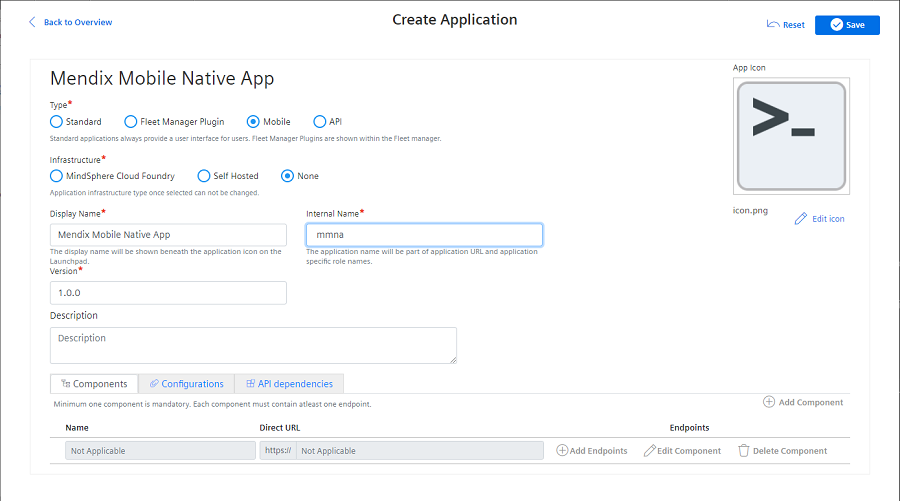Click the App Icon label

[x=748, y=68]
